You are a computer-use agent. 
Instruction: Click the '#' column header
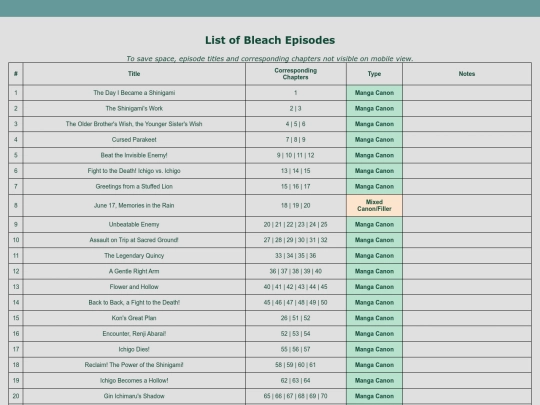[x=16, y=74]
